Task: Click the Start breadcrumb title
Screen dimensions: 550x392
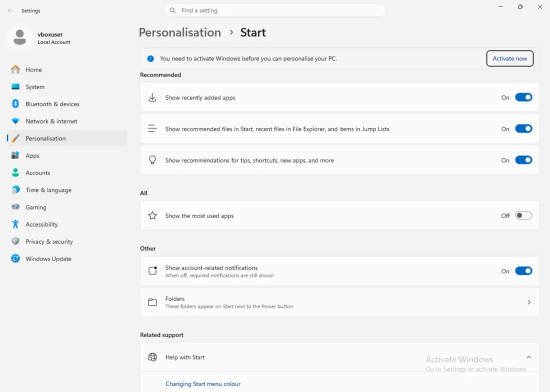Action: click(253, 32)
